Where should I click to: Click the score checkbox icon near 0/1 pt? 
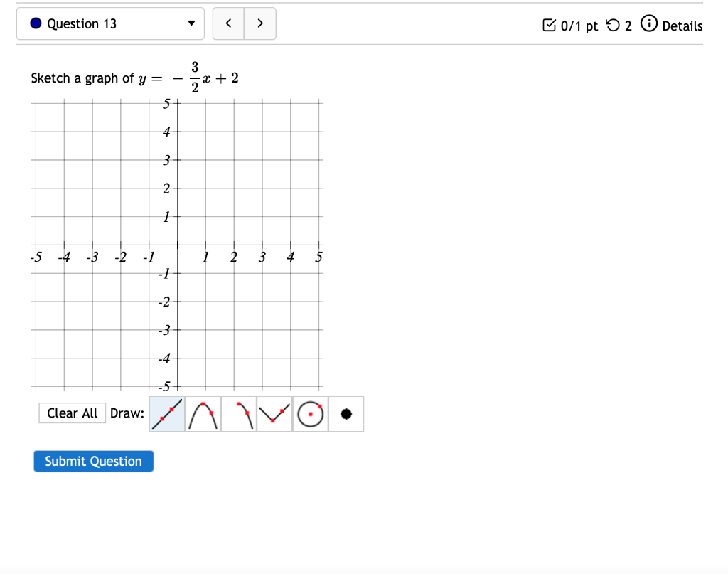pyautogui.click(x=550, y=25)
